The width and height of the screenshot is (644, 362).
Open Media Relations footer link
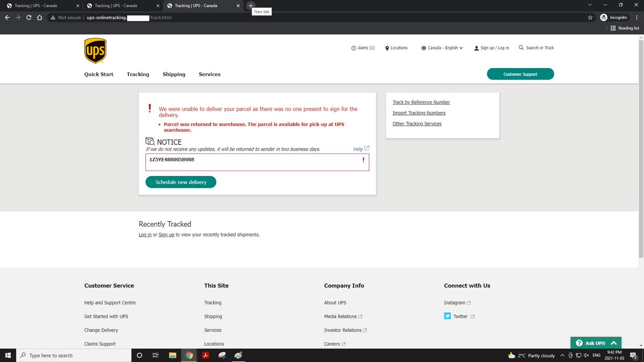coord(343,316)
